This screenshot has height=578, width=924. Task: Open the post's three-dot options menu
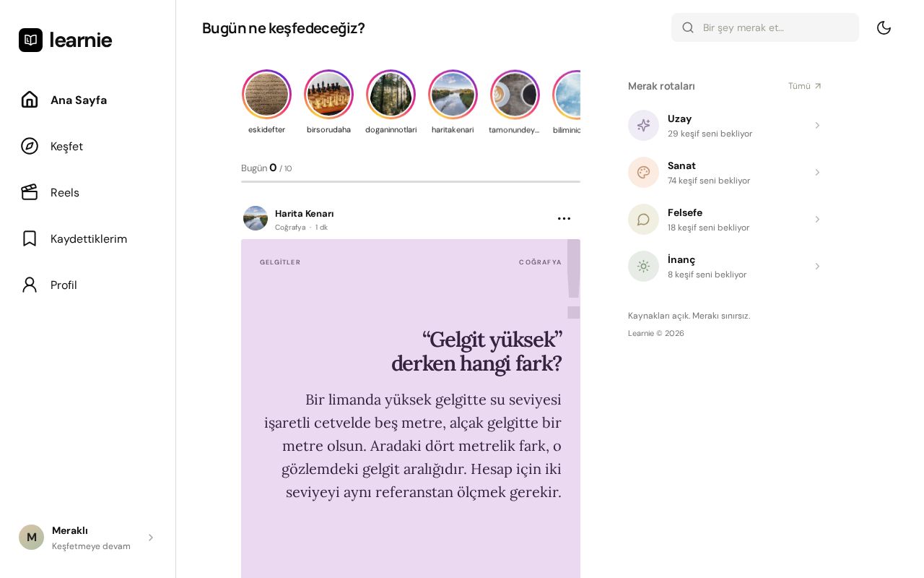coord(565,218)
